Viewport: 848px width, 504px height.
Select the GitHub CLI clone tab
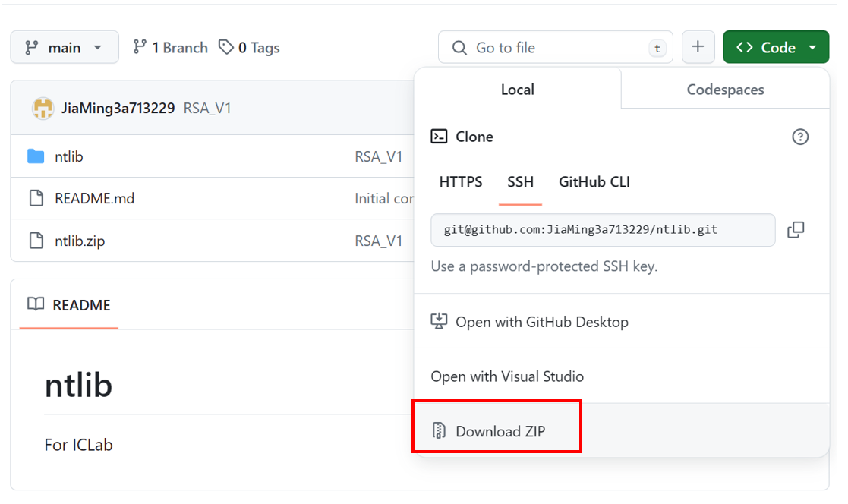(594, 181)
